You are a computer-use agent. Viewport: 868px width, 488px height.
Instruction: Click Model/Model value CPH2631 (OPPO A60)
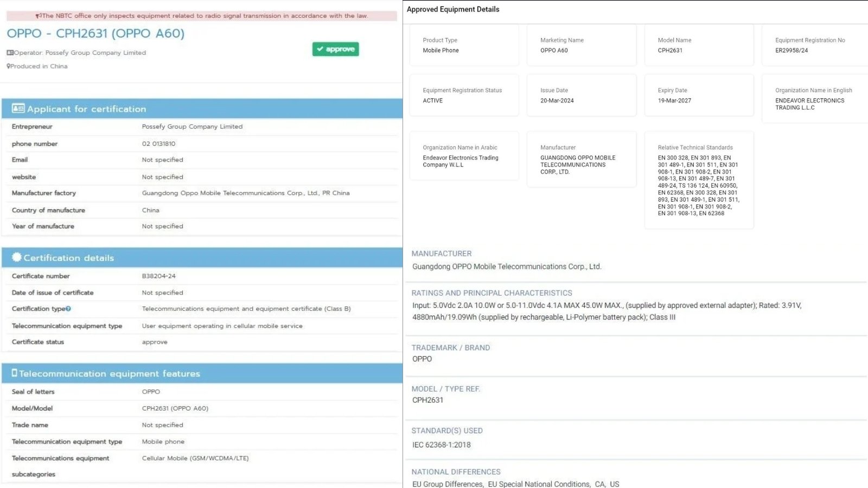(175, 408)
